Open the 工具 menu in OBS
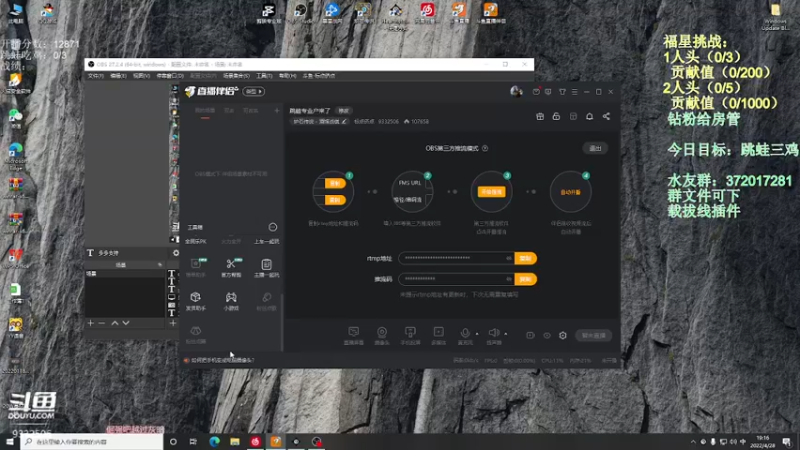Viewport: 800px width, 450px height. tap(264, 76)
